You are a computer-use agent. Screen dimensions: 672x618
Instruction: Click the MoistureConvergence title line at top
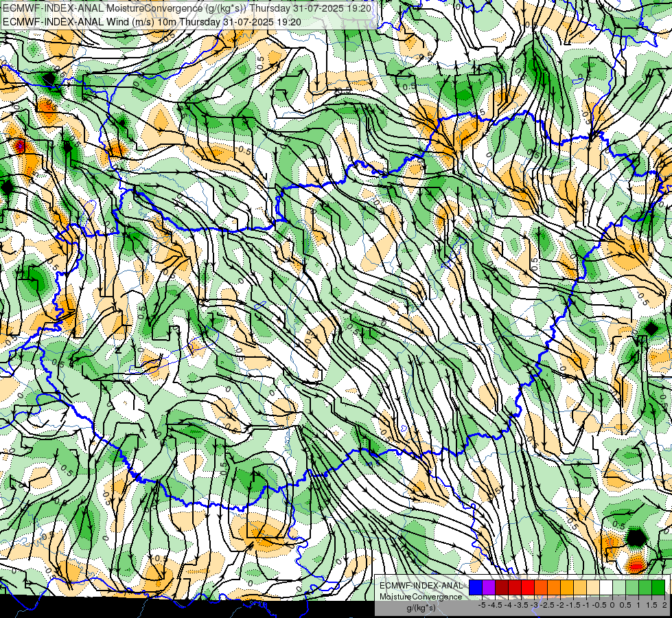[x=187, y=8]
